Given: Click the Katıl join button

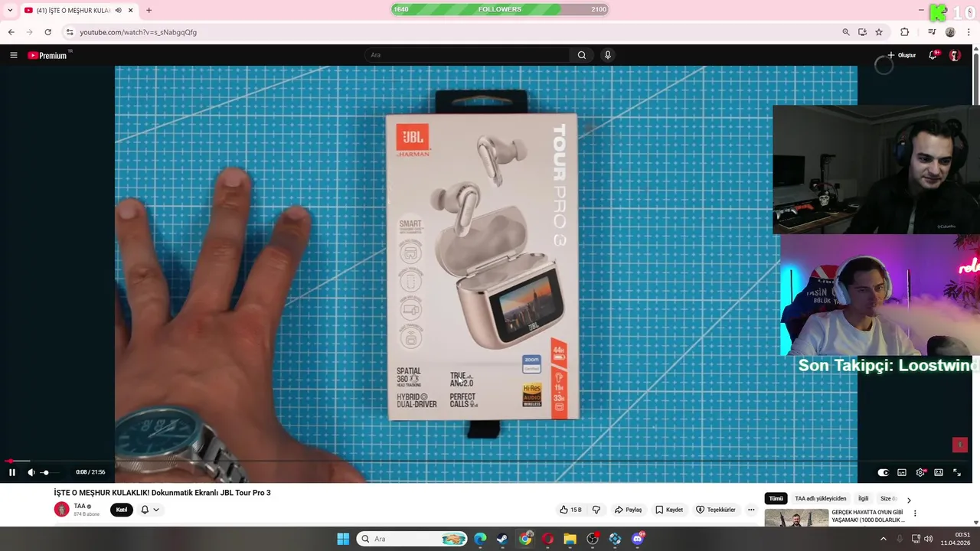Looking at the screenshot, I should pos(122,510).
